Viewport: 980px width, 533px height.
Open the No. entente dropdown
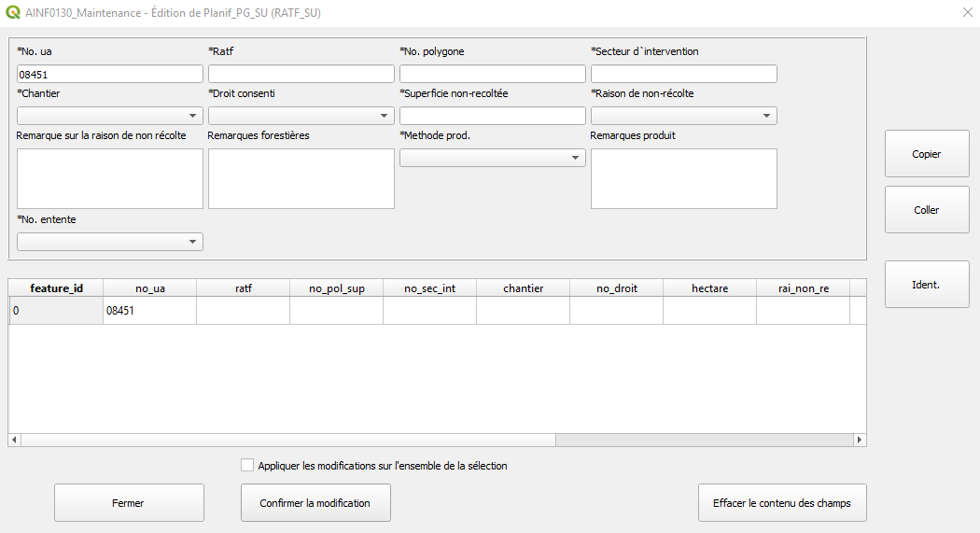pos(110,242)
